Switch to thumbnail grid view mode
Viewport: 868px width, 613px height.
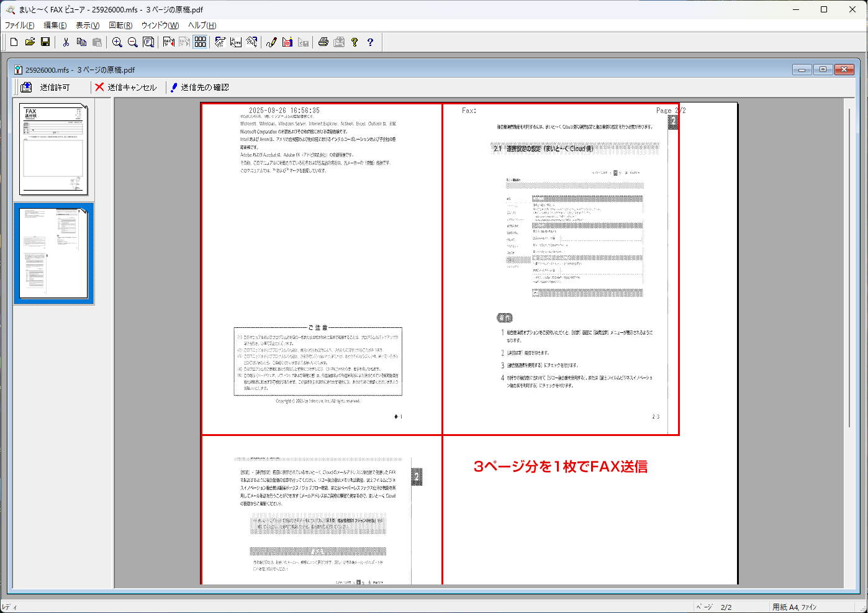pos(200,42)
